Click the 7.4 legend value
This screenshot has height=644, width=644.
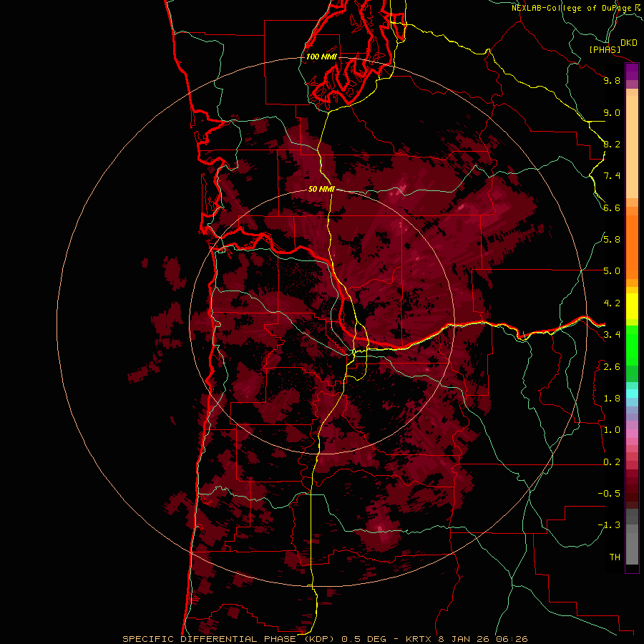612,176
